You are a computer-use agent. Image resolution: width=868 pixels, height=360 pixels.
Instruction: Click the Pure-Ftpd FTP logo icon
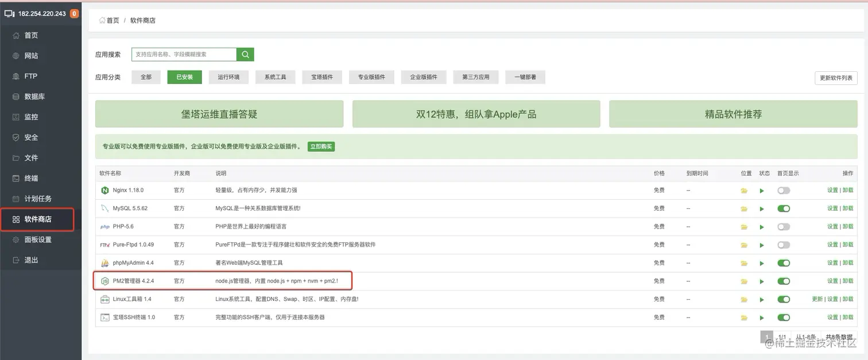pyautogui.click(x=104, y=245)
